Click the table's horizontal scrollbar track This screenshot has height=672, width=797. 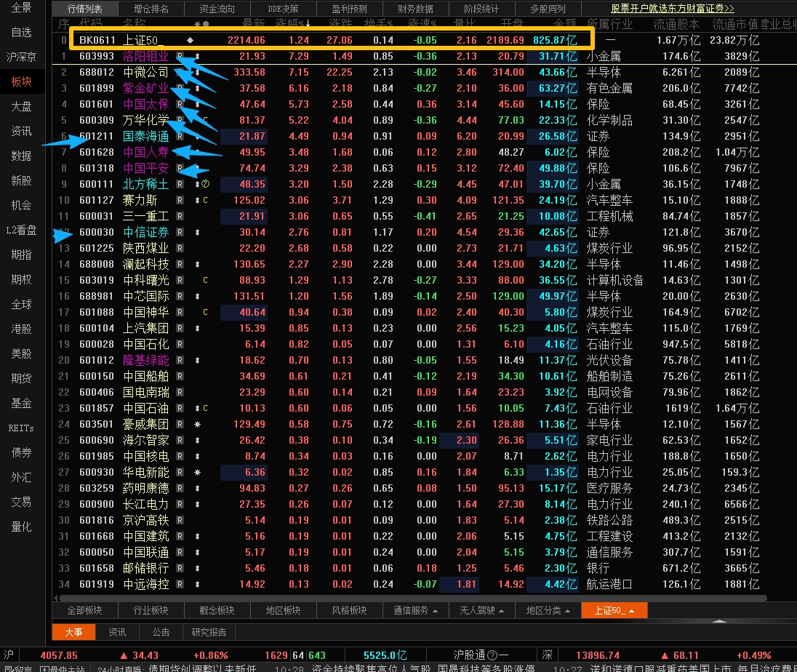[x=412, y=599]
